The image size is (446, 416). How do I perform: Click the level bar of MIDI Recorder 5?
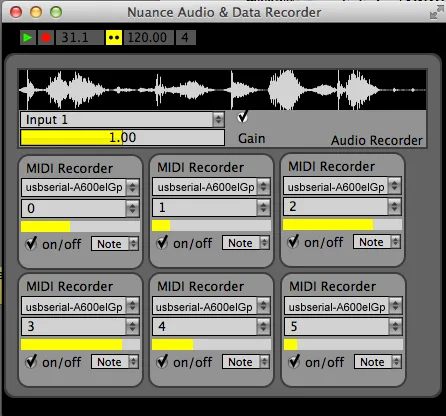[x=343, y=345]
